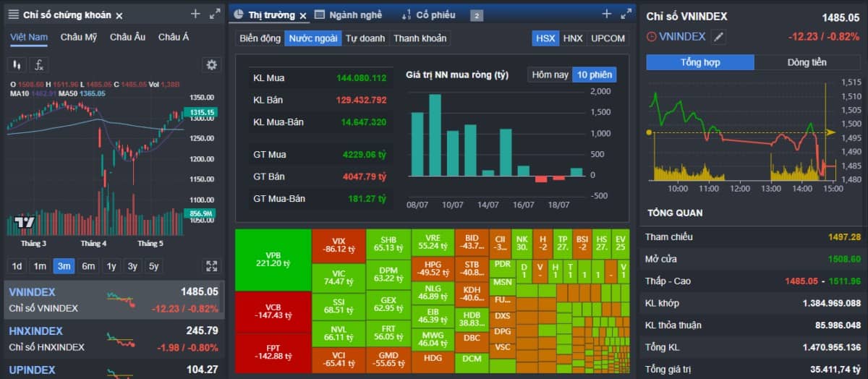Switch to the Châu Á tab

(174, 37)
